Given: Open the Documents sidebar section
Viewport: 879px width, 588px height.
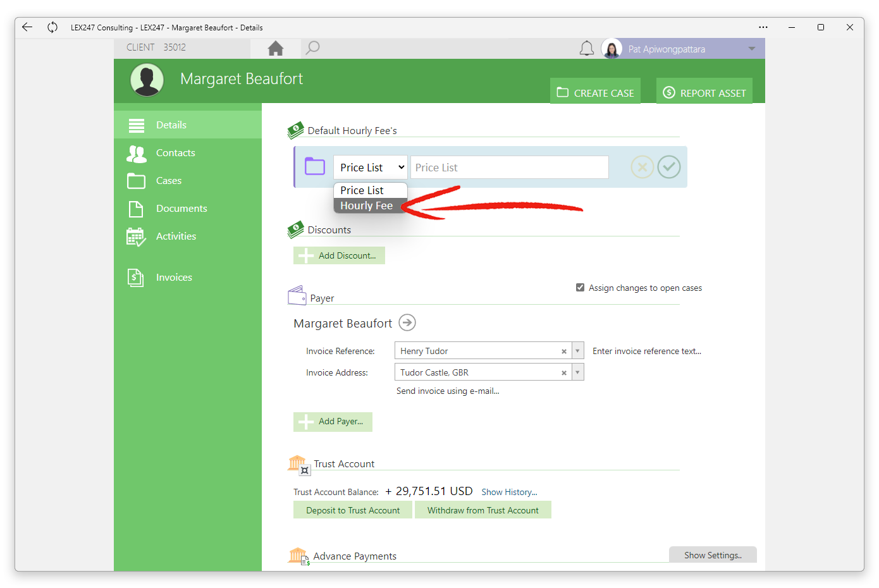Looking at the screenshot, I should point(188,208).
